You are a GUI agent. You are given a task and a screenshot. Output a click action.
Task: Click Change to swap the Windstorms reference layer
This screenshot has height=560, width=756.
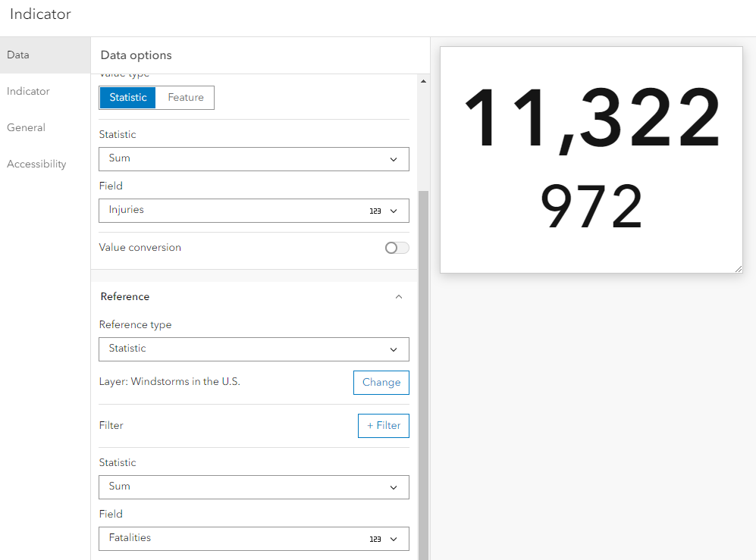(x=381, y=382)
